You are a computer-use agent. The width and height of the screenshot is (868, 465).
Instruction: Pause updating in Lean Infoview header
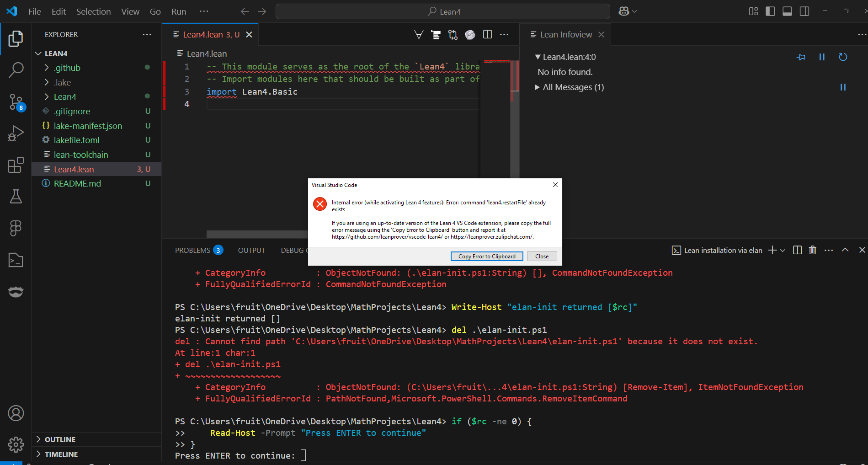(822, 57)
